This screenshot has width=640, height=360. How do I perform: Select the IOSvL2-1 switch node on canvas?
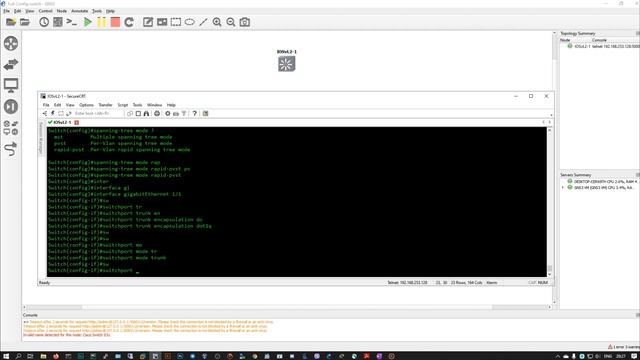(x=287, y=64)
